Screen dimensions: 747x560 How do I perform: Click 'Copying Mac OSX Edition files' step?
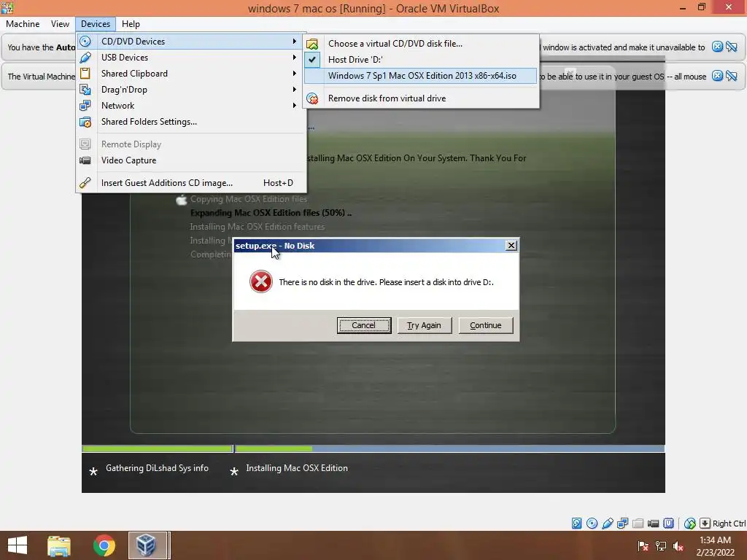(x=249, y=199)
